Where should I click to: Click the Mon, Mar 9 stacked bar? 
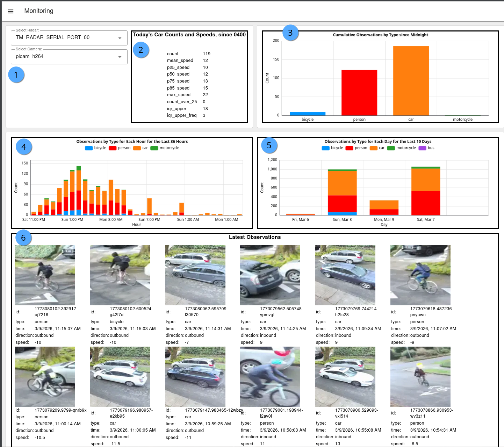384,208
